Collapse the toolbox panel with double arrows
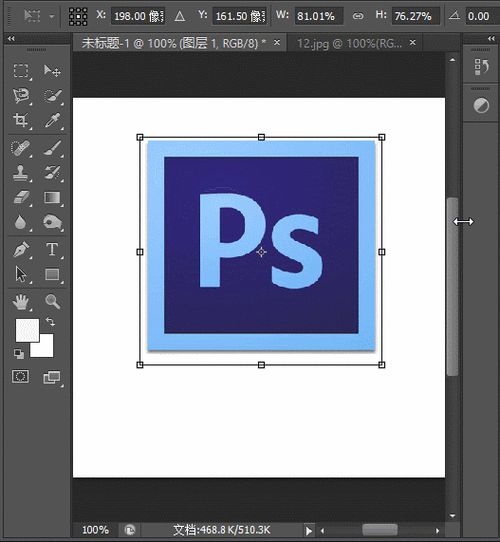Screen dimensions: 500x542 [x=11, y=39]
